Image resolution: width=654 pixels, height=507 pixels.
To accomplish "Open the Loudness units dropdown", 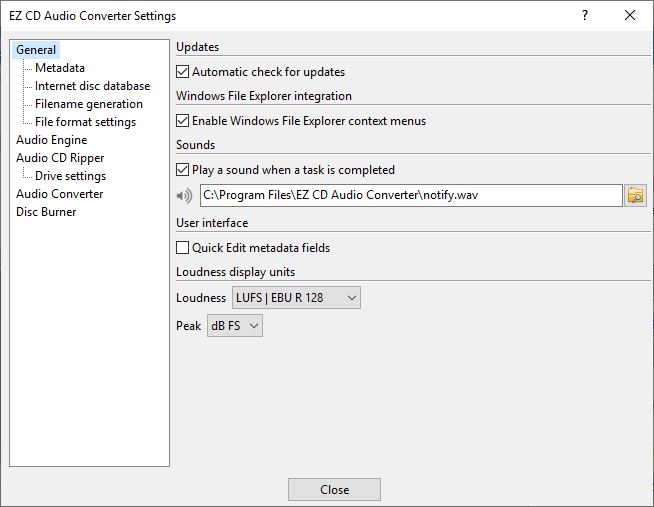I will 296,298.
